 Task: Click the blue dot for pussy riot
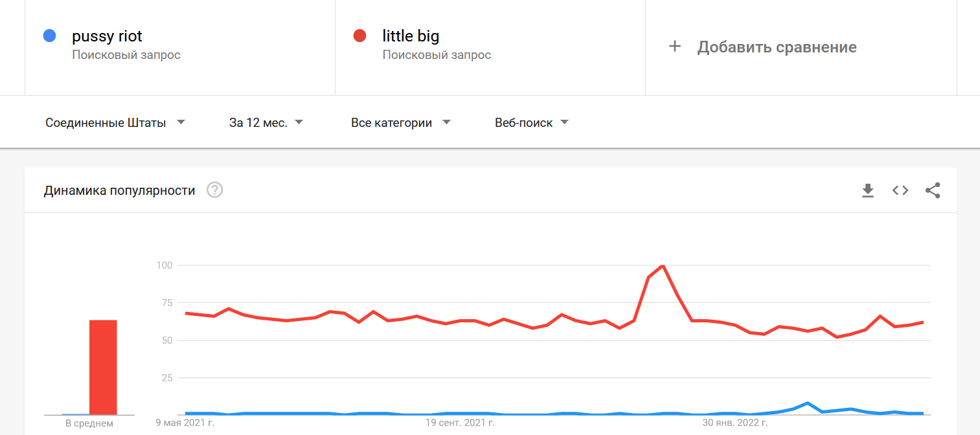(49, 36)
